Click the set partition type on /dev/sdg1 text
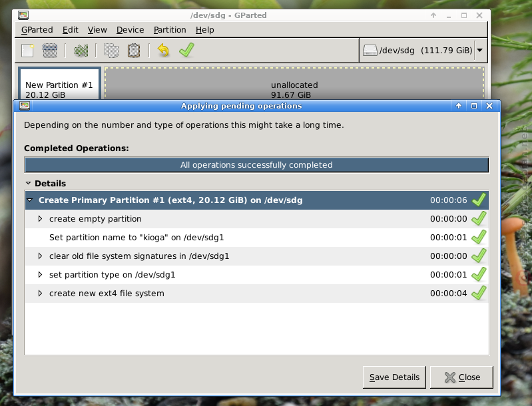 (113, 275)
